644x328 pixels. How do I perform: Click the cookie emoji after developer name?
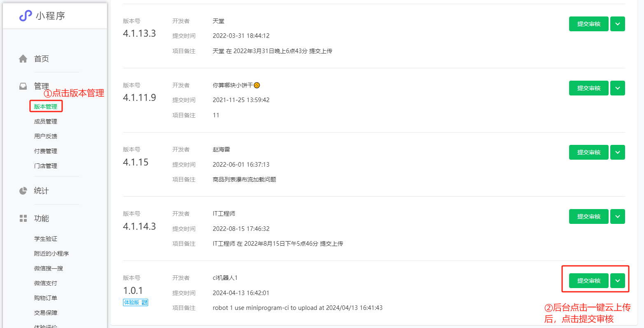point(257,85)
